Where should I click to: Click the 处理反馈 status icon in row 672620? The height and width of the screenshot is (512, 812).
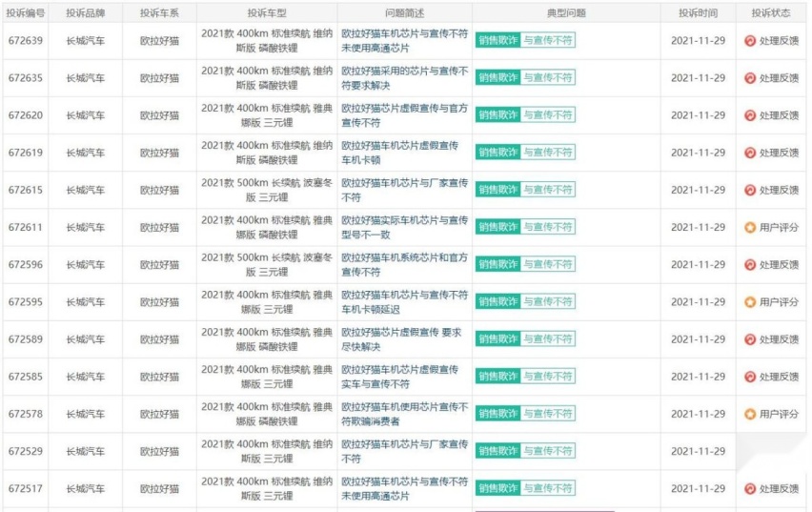click(x=750, y=115)
